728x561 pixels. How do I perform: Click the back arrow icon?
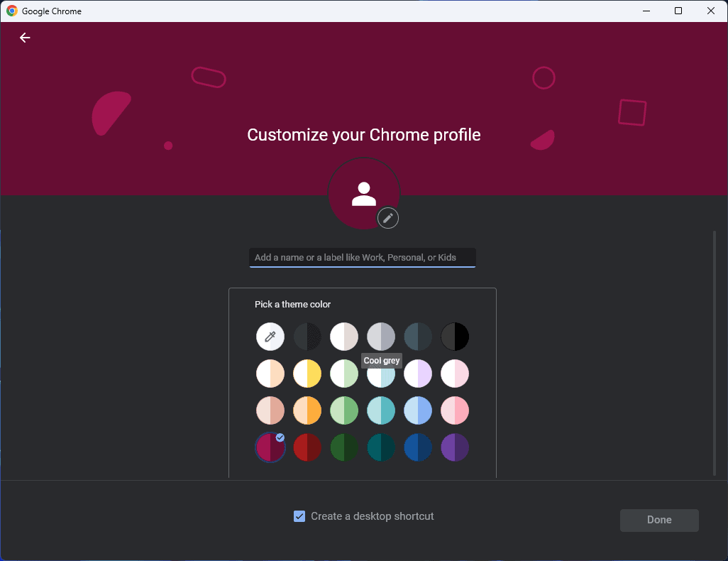tap(25, 38)
